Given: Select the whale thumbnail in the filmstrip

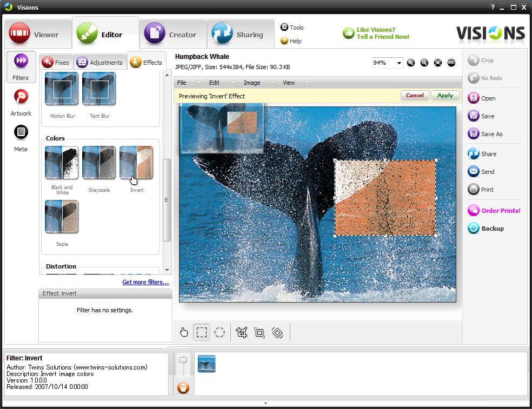Looking at the screenshot, I should click(x=207, y=364).
